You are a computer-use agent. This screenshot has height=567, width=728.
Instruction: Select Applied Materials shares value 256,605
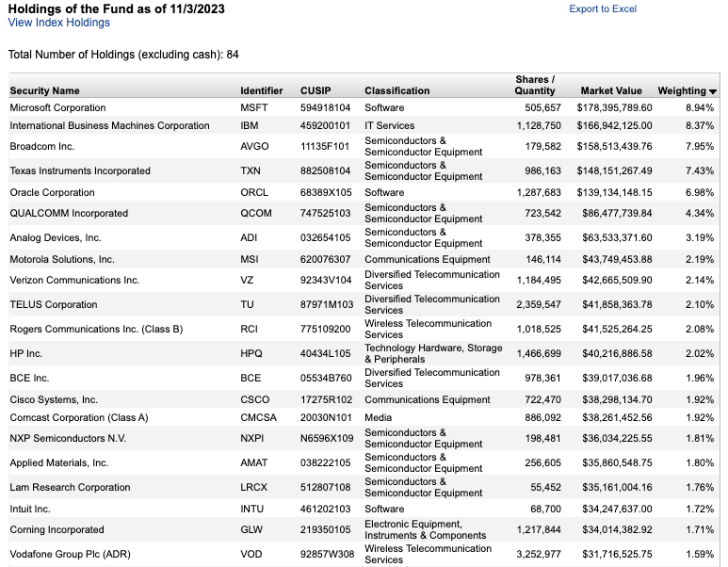coord(542,463)
